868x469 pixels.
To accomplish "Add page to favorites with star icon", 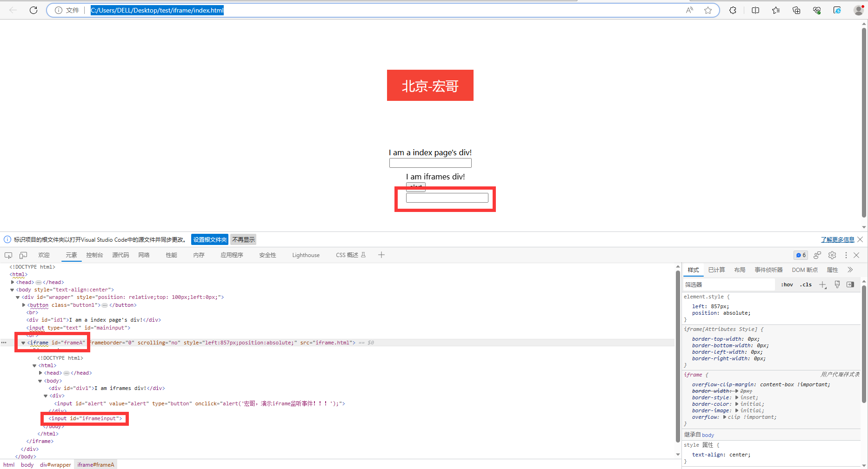I will pyautogui.click(x=708, y=10).
